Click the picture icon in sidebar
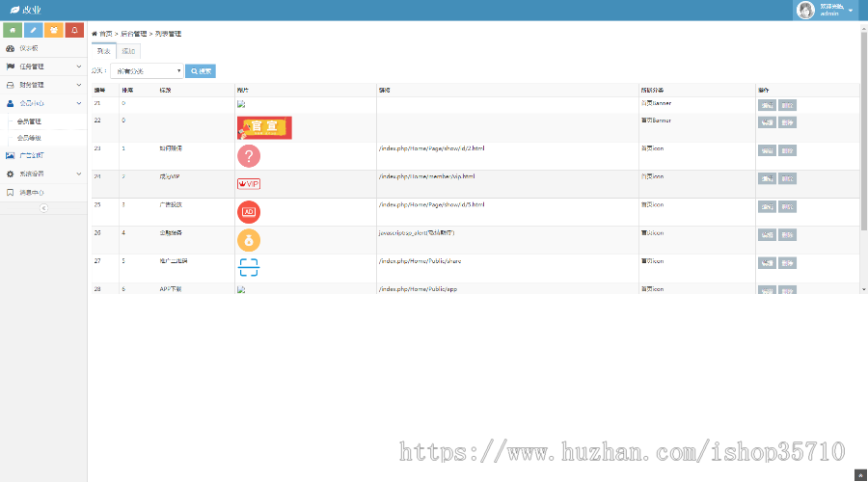 click(10, 155)
